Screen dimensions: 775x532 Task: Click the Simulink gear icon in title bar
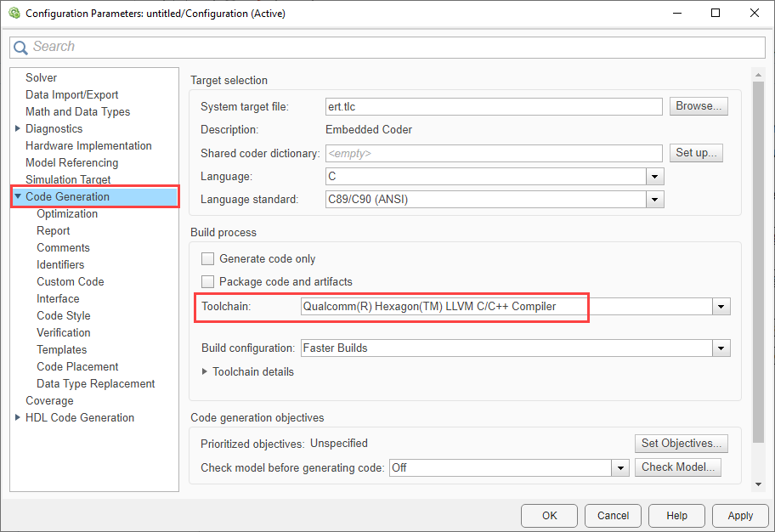click(13, 14)
